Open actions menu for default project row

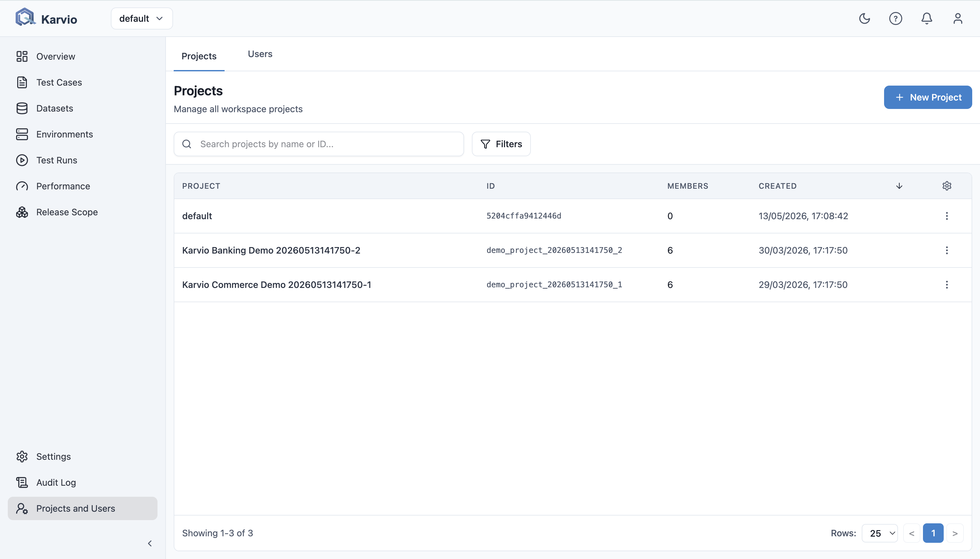pyautogui.click(x=947, y=216)
